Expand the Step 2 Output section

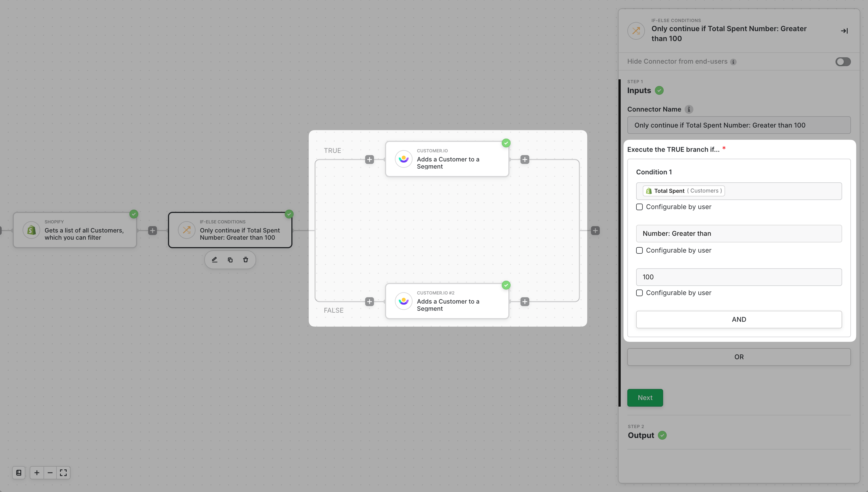[641, 435]
